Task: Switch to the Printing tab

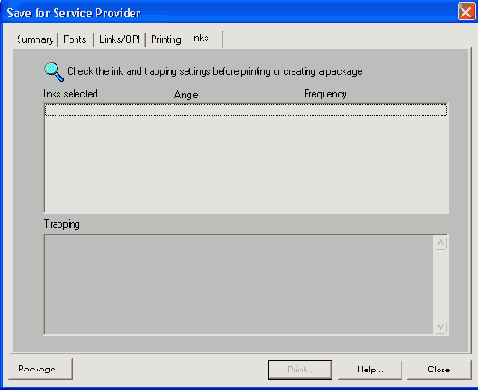Action: pos(166,40)
